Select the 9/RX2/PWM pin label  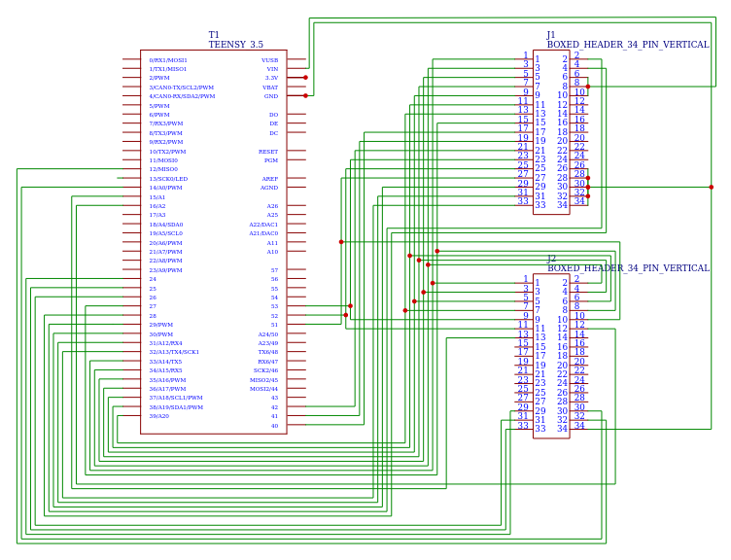pyautogui.click(x=166, y=142)
